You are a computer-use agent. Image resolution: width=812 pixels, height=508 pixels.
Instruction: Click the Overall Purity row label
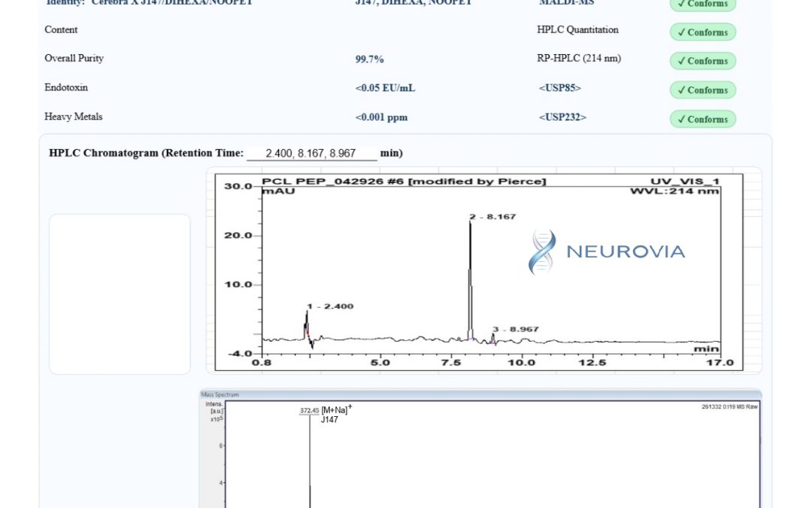(x=74, y=58)
